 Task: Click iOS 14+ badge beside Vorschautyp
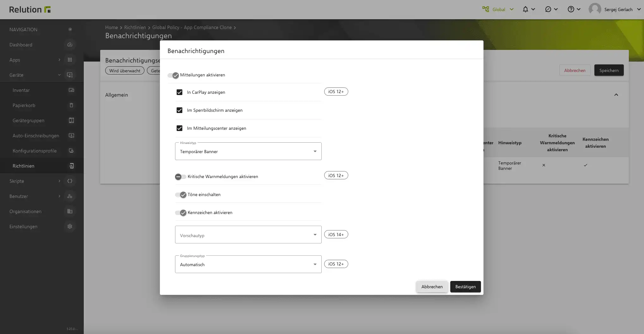pyautogui.click(x=336, y=235)
